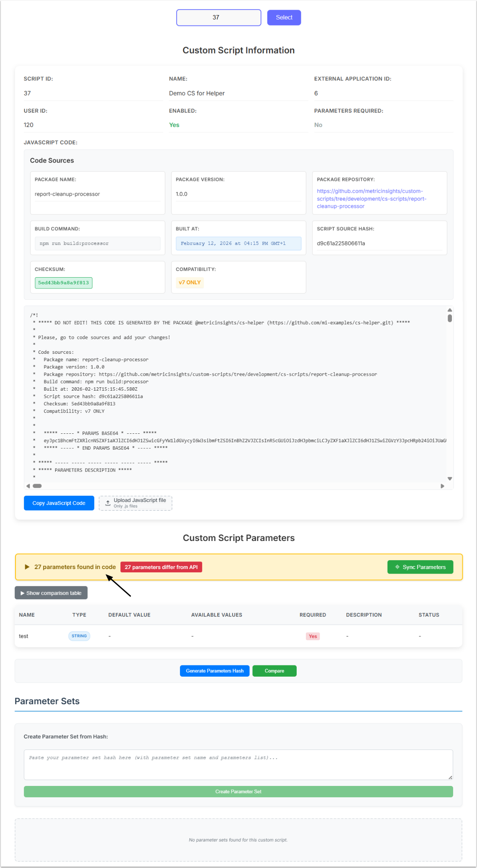This screenshot has width=477, height=868.
Task: Click the code area scroll-up arrow
Action: pos(450,310)
